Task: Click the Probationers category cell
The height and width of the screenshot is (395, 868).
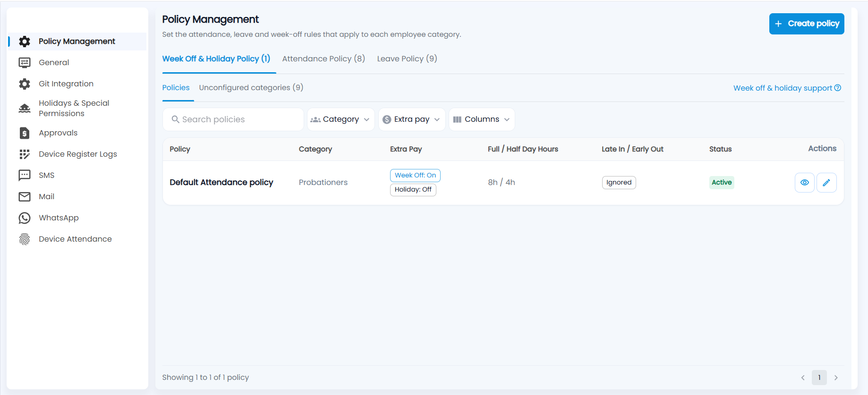Action: pos(323,183)
